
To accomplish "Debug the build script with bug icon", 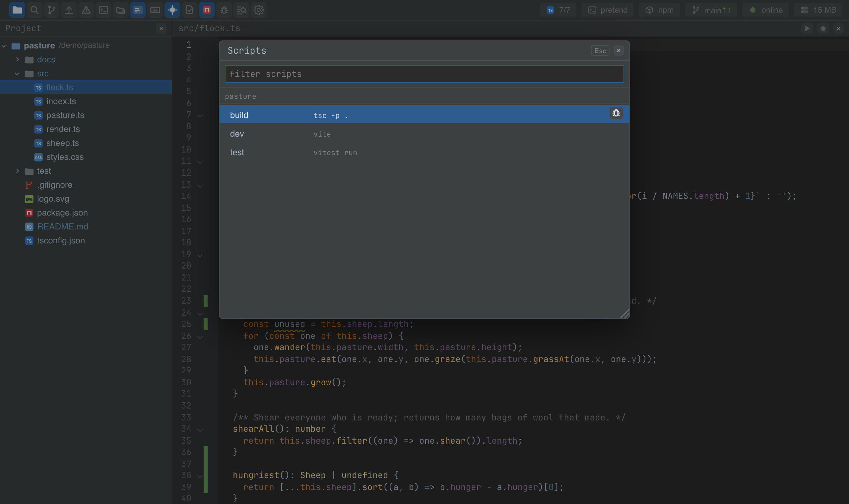I will [616, 113].
